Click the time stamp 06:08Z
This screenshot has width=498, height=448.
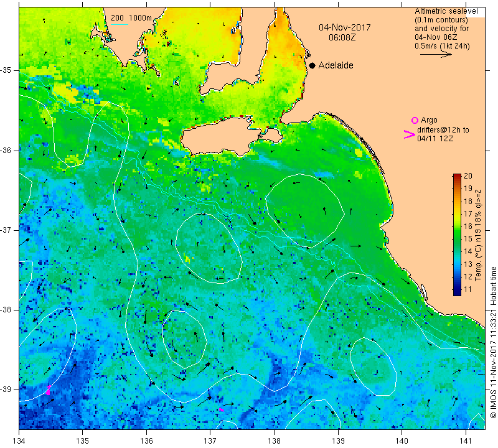(x=342, y=37)
